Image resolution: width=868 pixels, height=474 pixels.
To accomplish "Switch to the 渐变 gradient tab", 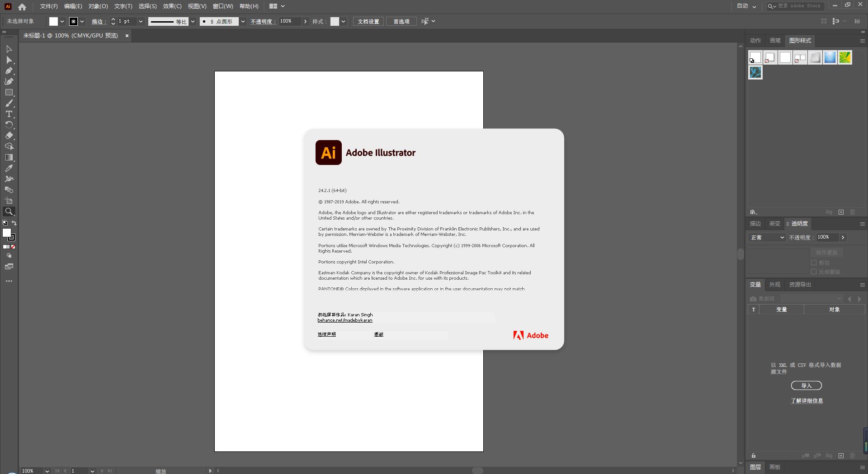I will [x=775, y=224].
